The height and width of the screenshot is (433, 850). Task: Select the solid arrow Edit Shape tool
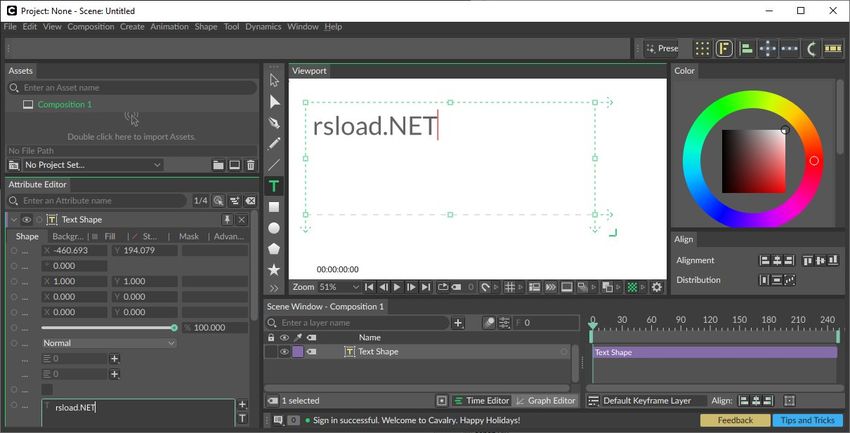(x=274, y=102)
